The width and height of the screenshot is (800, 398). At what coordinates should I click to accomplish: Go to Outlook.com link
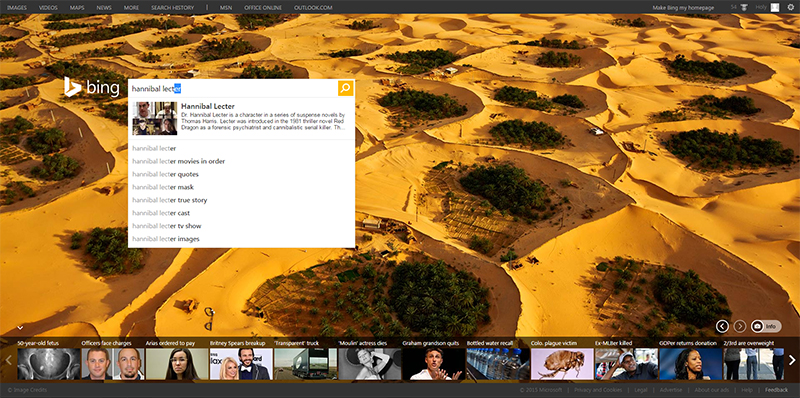point(313,8)
